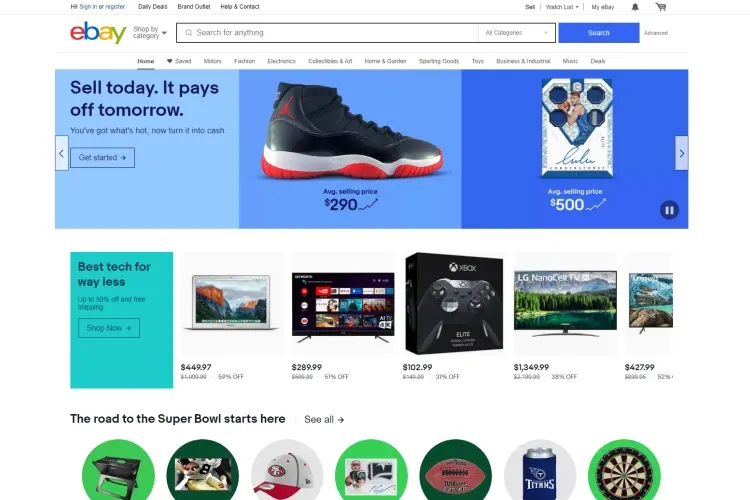750x500 pixels.
Task: Open the shopping cart icon
Action: coord(661,7)
